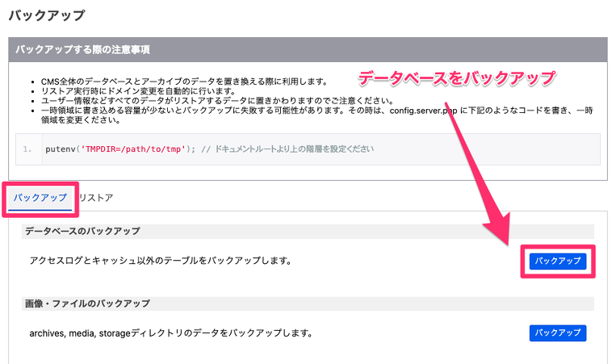The image size is (616, 364).
Task: Select the データベースのバックアップ section heading
Action: [x=82, y=231]
